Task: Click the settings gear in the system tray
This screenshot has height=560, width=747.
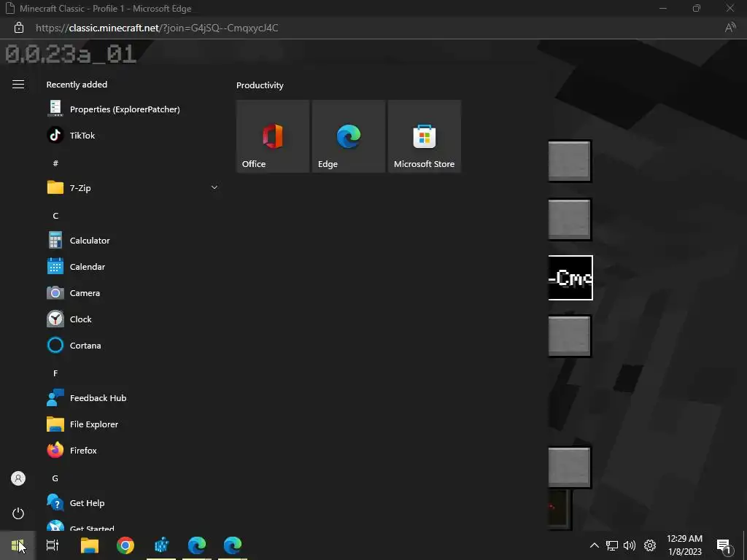Action: 650,545
